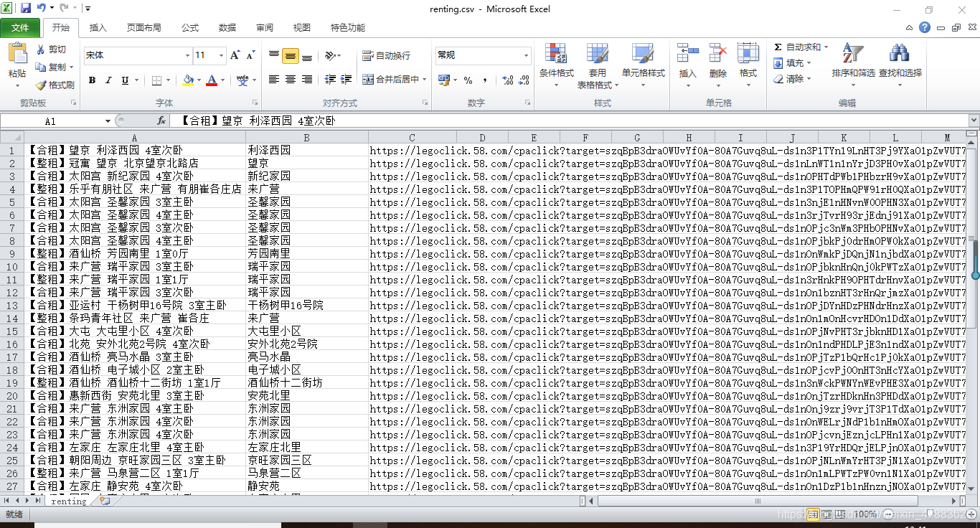
Task: Center text horizontally
Action: (291, 80)
